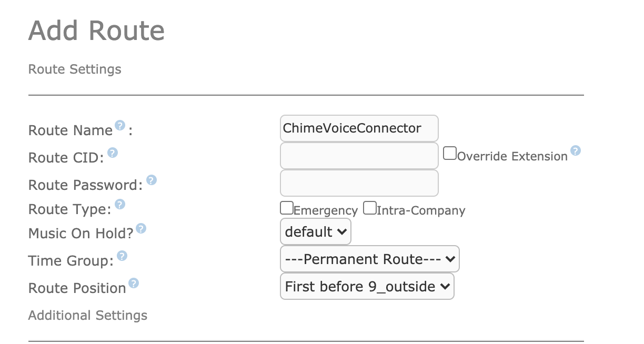Click the Add Route page title
This screenshot has height=344, width=644.
pos(96,31)
